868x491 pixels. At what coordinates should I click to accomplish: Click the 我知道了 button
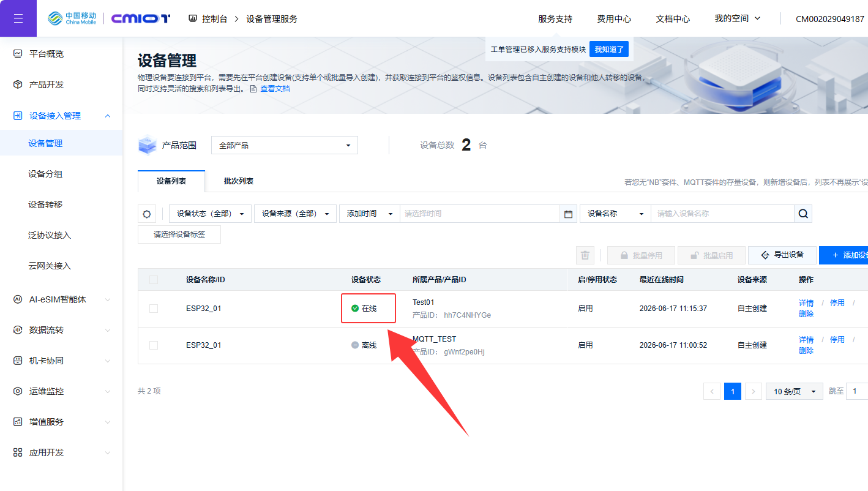click(609, 50)
